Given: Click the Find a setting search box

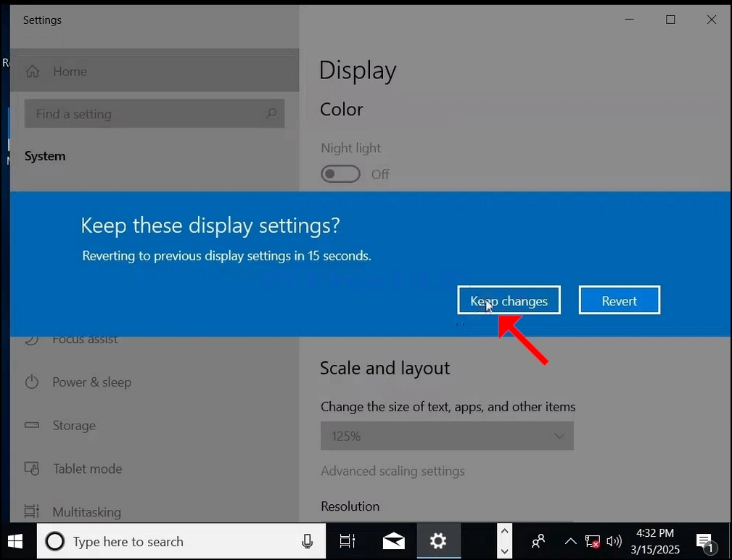Looking at the screenshot, I should 155,113.
